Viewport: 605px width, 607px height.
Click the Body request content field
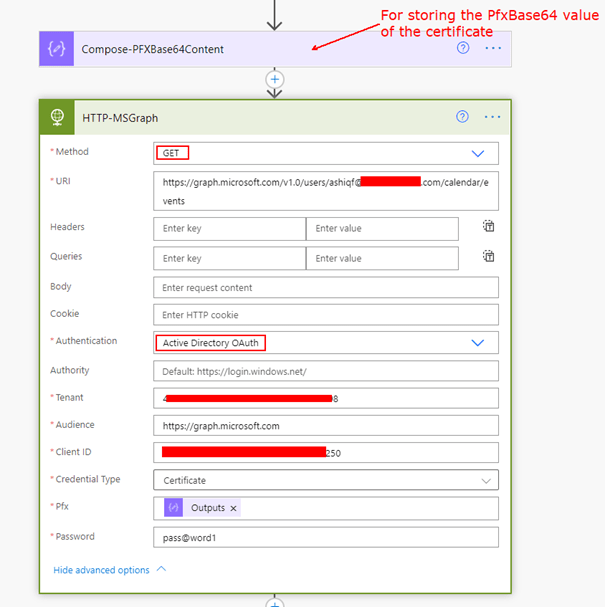tap(325, 288)
